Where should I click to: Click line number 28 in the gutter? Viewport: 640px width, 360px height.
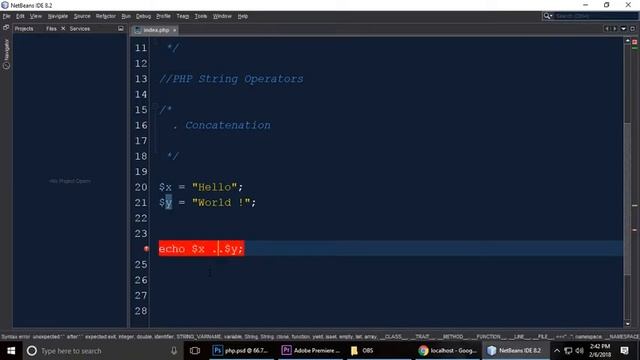(141, 311)
